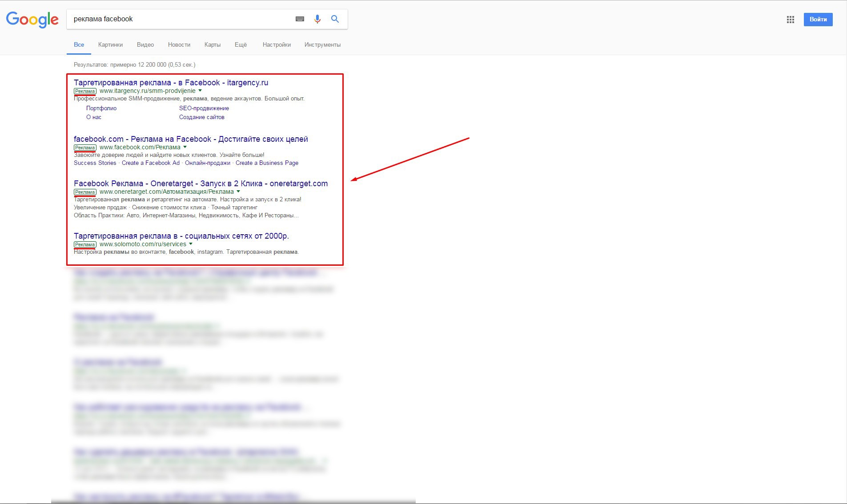
Task: Open the Создание сайтов sitelink
Action: pos(202,117)
